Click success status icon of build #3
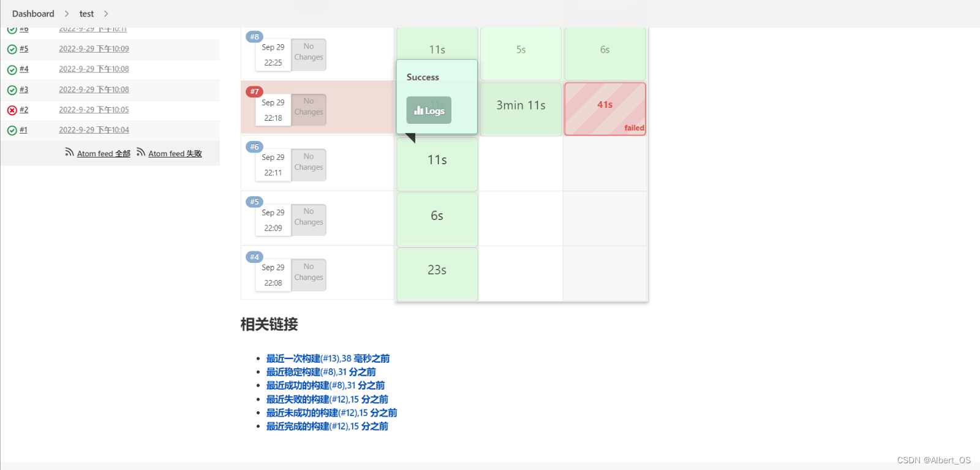 [12, 90]
